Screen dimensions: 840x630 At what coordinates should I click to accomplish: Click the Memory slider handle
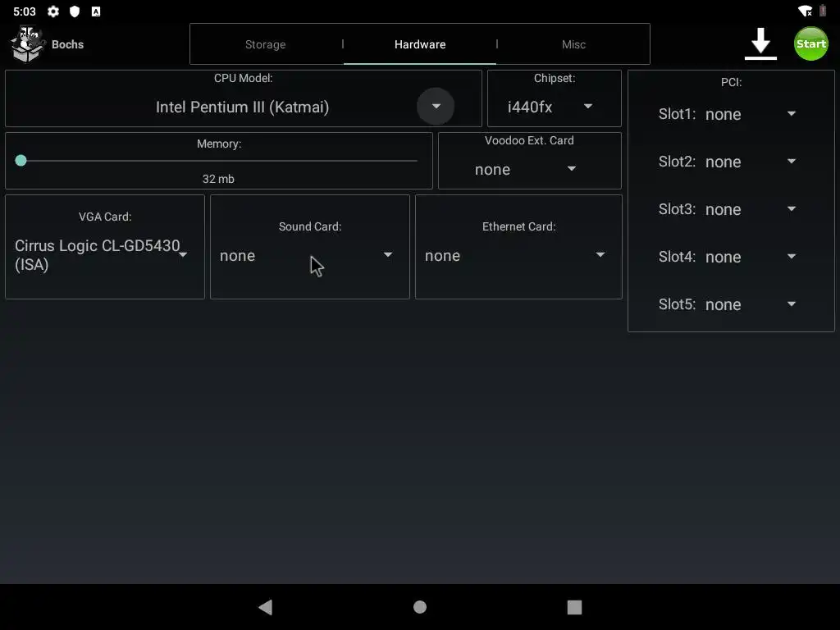point(21,160)
